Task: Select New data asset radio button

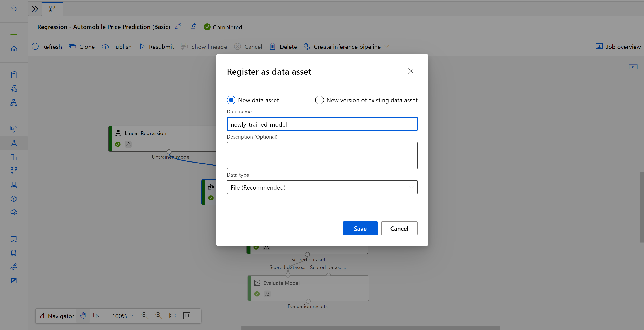Action: [231, 100]
